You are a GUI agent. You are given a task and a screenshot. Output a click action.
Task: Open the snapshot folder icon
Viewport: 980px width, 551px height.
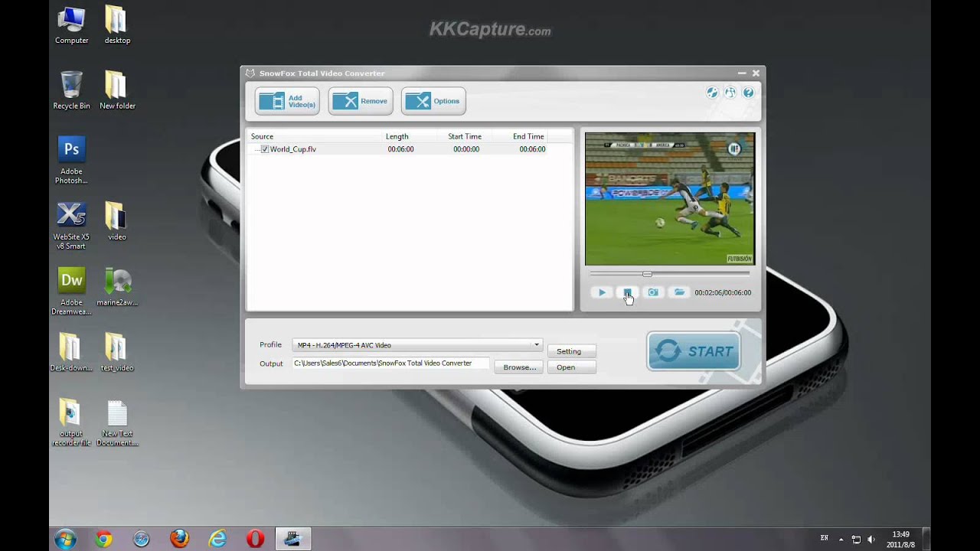click(x=679, y=292)
